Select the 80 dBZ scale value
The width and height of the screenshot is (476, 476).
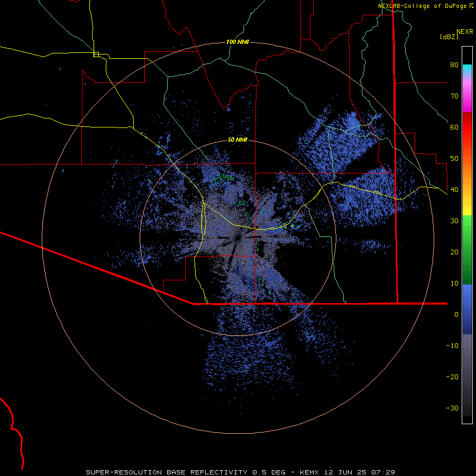tap(454, 65)
